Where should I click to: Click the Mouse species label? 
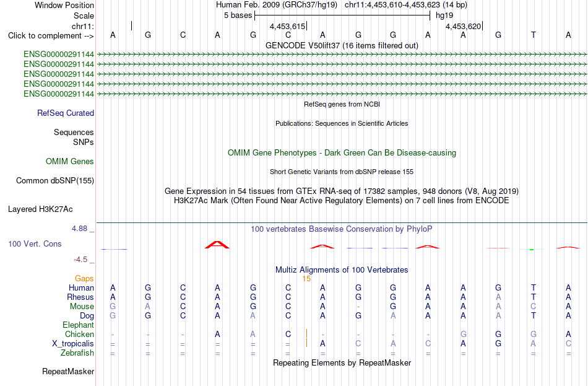click(x=82, y=307)
